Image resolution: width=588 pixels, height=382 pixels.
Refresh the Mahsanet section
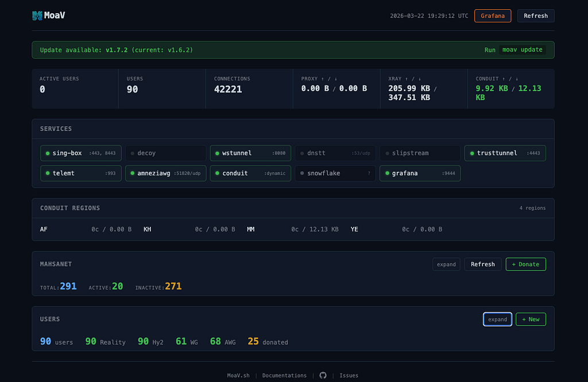point(482,264)
